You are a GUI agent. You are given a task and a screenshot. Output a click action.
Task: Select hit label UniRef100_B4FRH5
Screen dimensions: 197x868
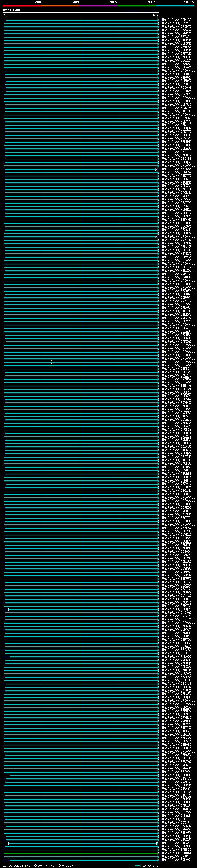click(176, 40)
